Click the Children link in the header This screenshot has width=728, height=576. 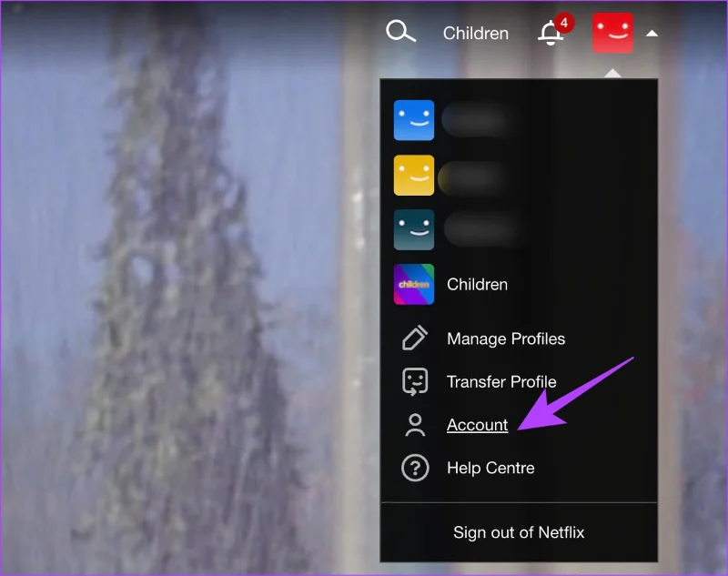coord(475,34)
